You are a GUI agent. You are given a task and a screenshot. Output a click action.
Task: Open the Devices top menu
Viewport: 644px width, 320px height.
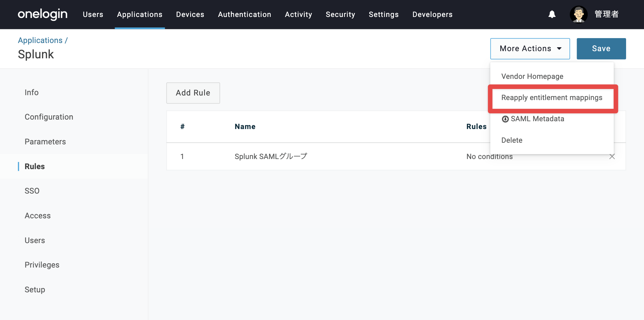(x=190, y=14)
